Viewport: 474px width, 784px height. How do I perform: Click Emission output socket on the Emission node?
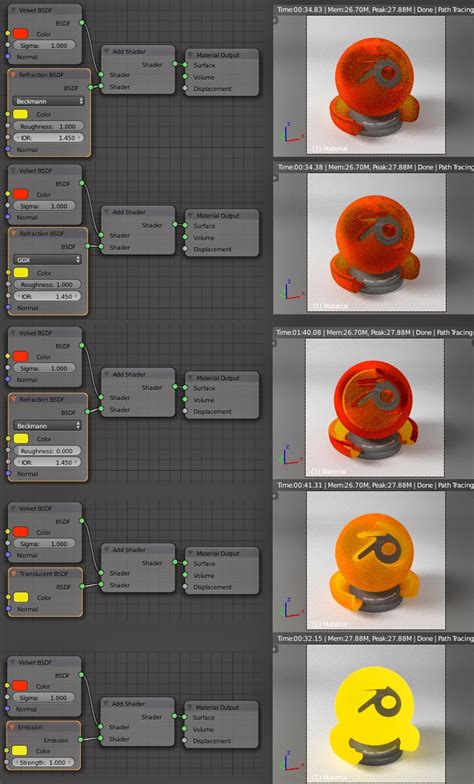pos(80,740)
